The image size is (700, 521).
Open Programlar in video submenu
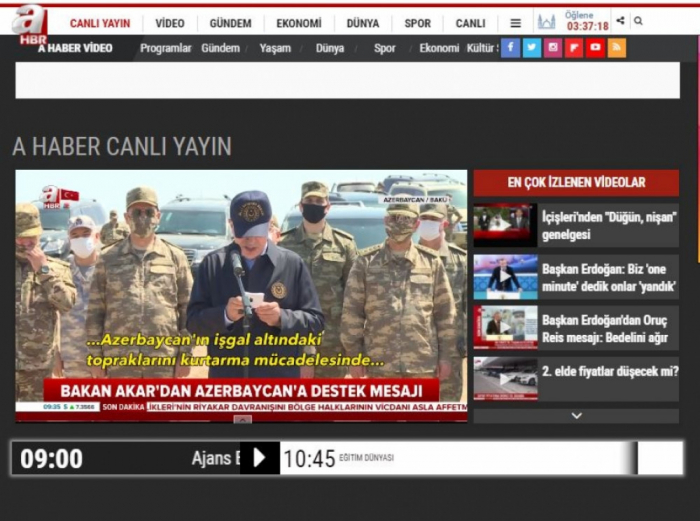(x=166, y=48)
